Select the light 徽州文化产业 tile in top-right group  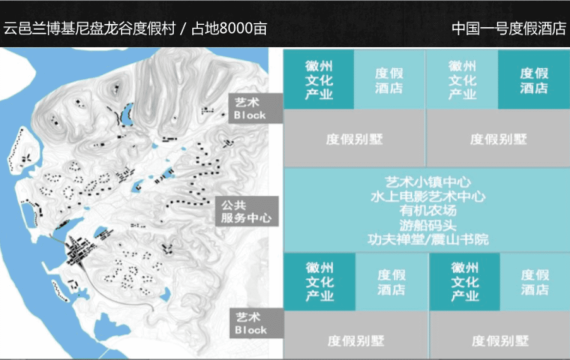point(462,80)
